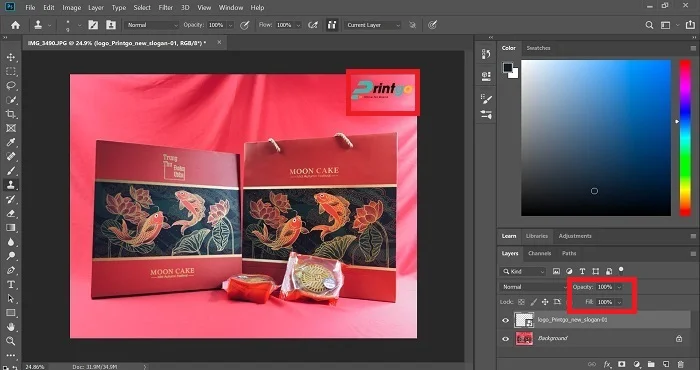Select the Zoom tool
The height and width of the screenshot is (370, 700).
click(x=11, y=341)
